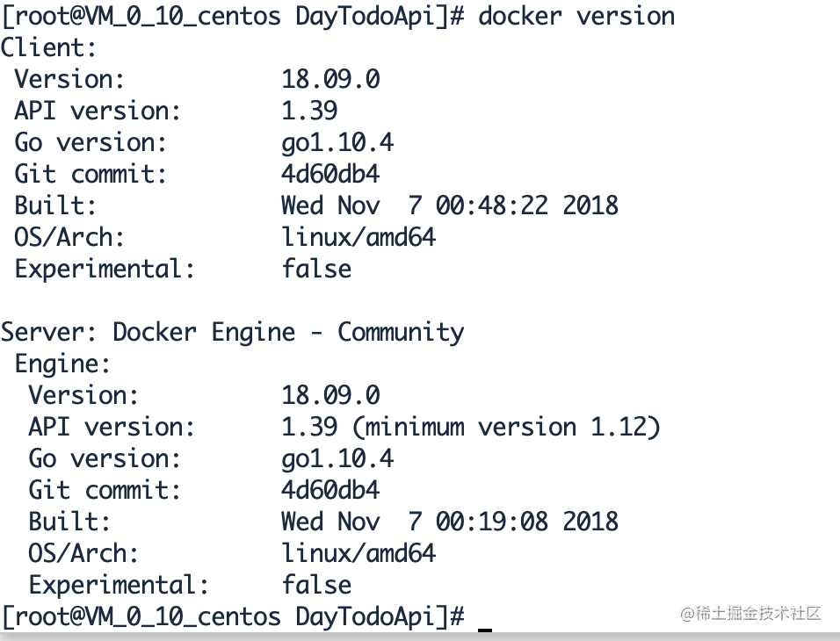The height and width of the screenshot is (641, 840).
Task: Click the watermark text at bottom right
Action: click(750, 613)
